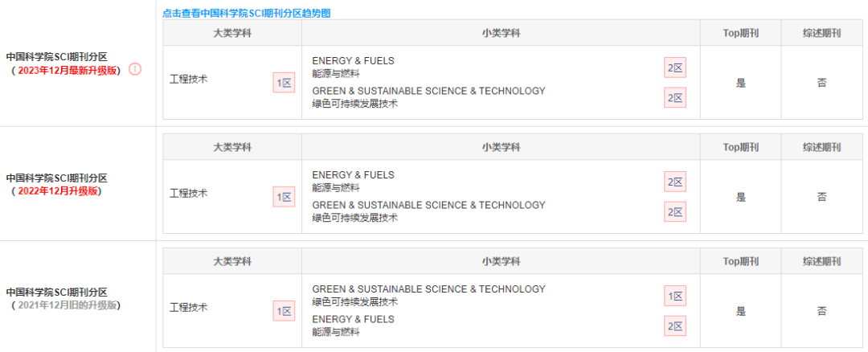Screen dimensions: 868x352
Task: Click 2区 badge for 2021 ENERGY & FUELS
Action: pos(675,326)
